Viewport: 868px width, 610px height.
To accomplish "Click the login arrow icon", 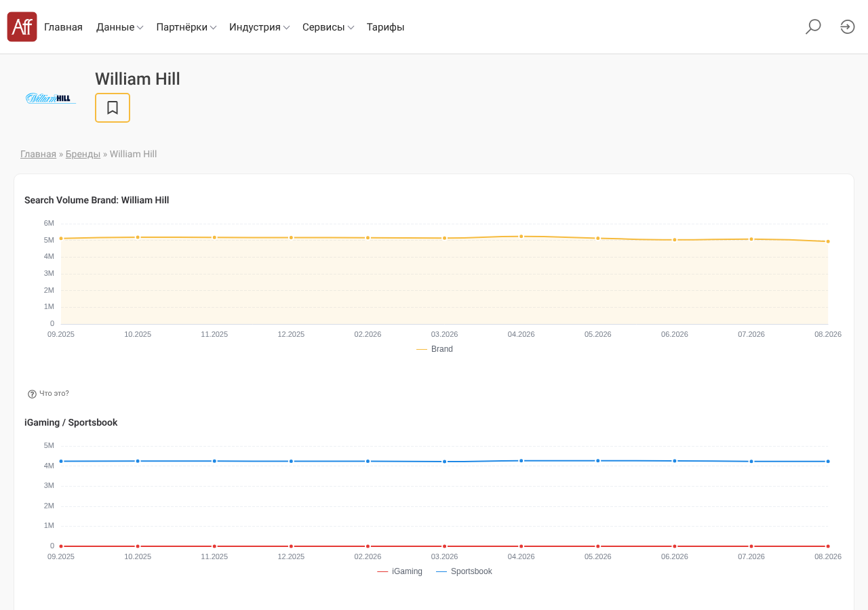I will [x=848, y=27].
